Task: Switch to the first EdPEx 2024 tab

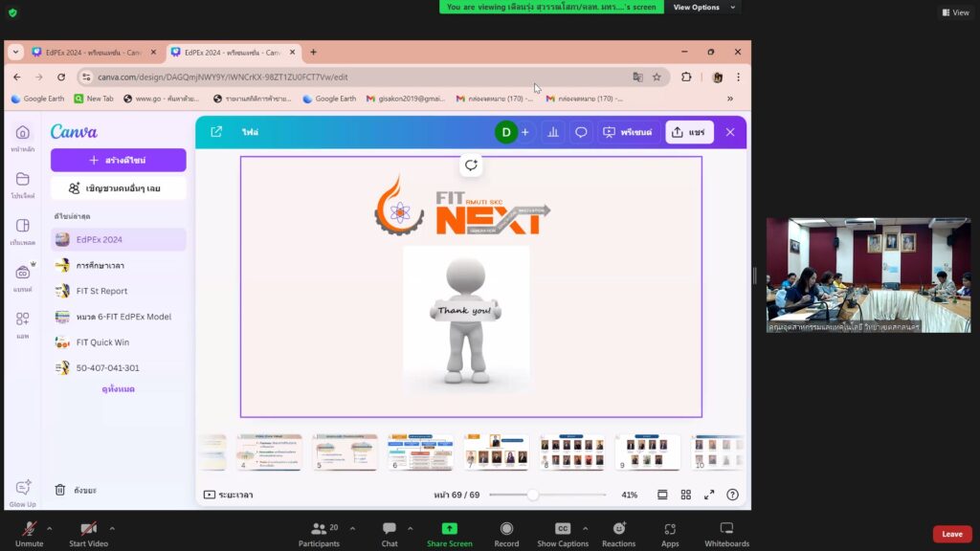Action: pos(86,52)
